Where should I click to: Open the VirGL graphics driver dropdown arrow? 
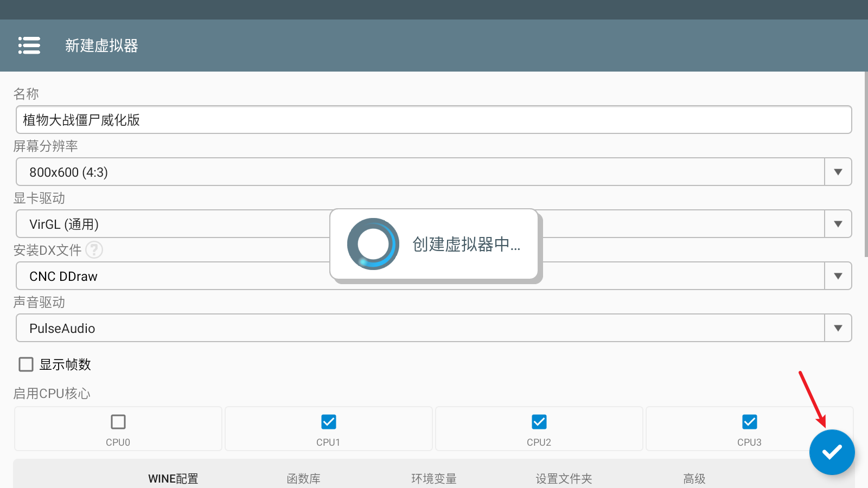838,224
